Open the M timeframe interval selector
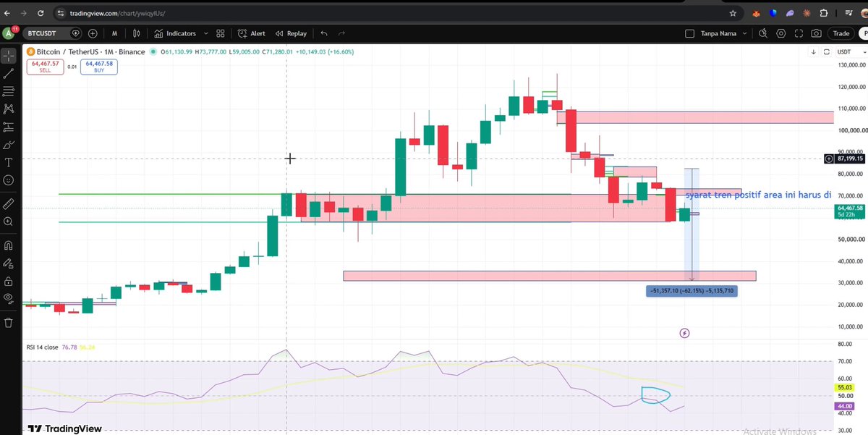The height and width of the screenshot is (435, 868). coord(115,33)
